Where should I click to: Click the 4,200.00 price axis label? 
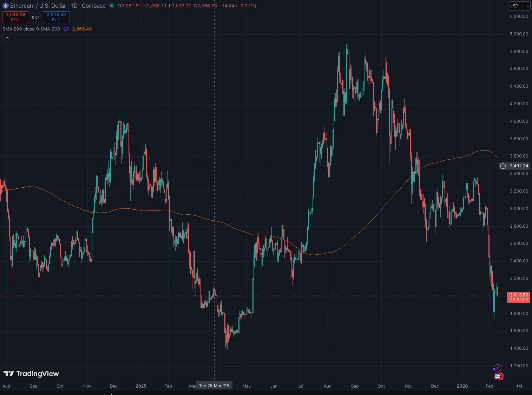point(519,104)
